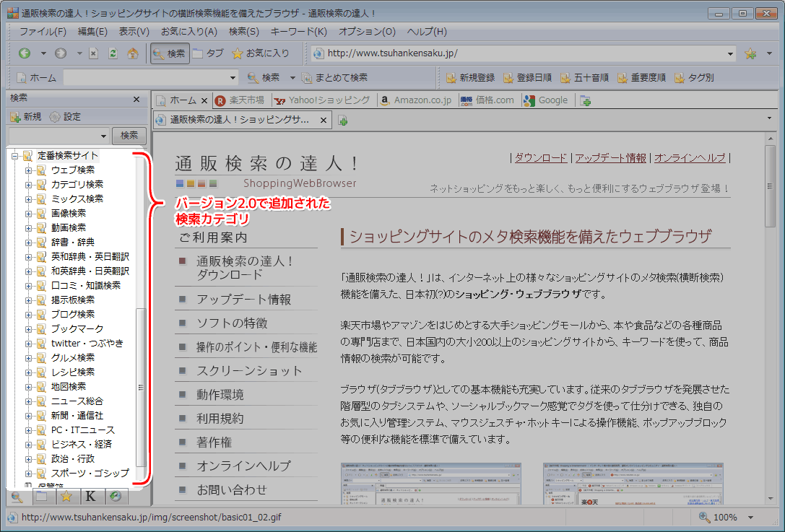
Task: Open the address bar URL history dropdown
Action: [x=730, y=53]
